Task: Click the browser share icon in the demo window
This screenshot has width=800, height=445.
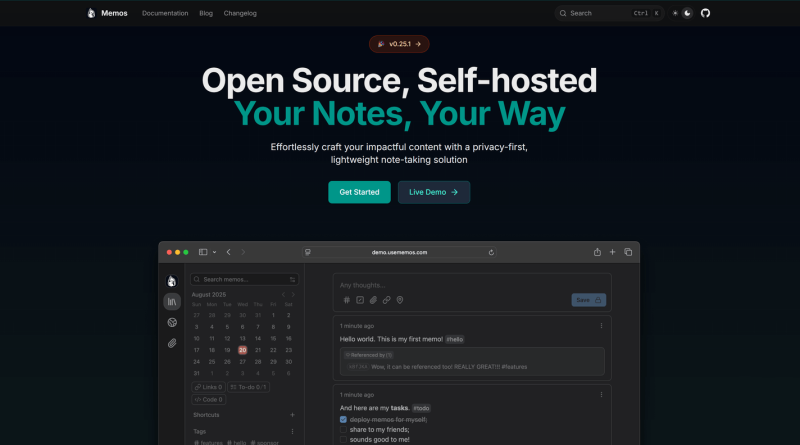Action: (x=597, y=252)
